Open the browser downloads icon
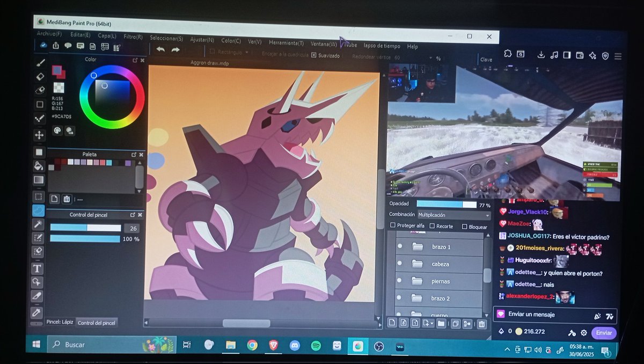Image resolution: width=644 pixels, height=364 pixels. coord(540,55)
